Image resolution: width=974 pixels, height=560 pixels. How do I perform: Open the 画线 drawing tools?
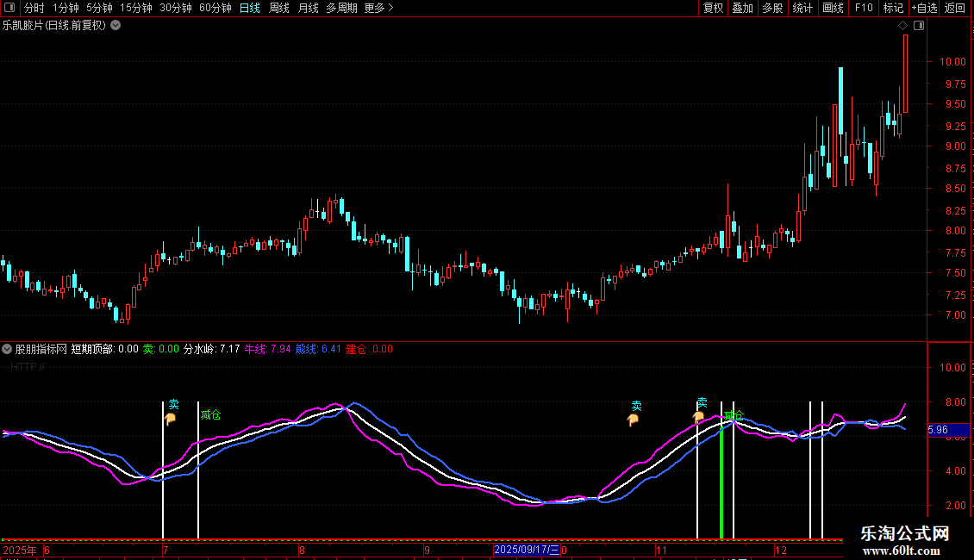click(x=833, y=8)
